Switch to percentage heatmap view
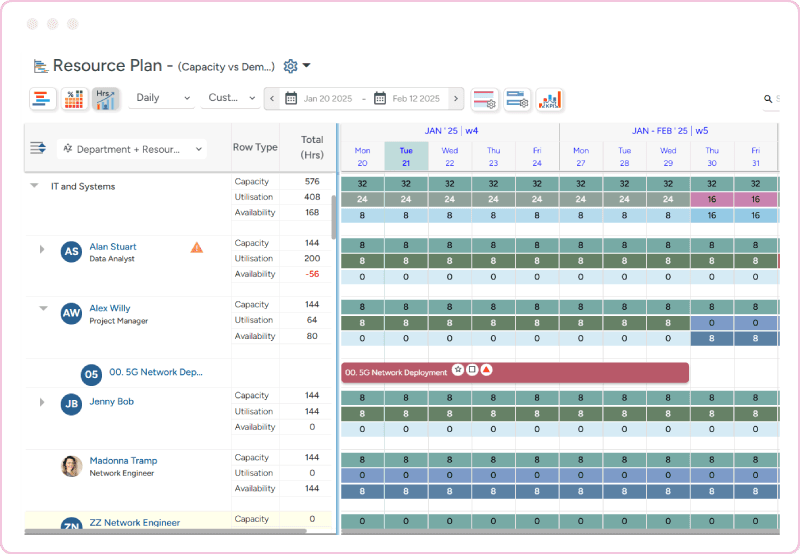 click(74, 99)
